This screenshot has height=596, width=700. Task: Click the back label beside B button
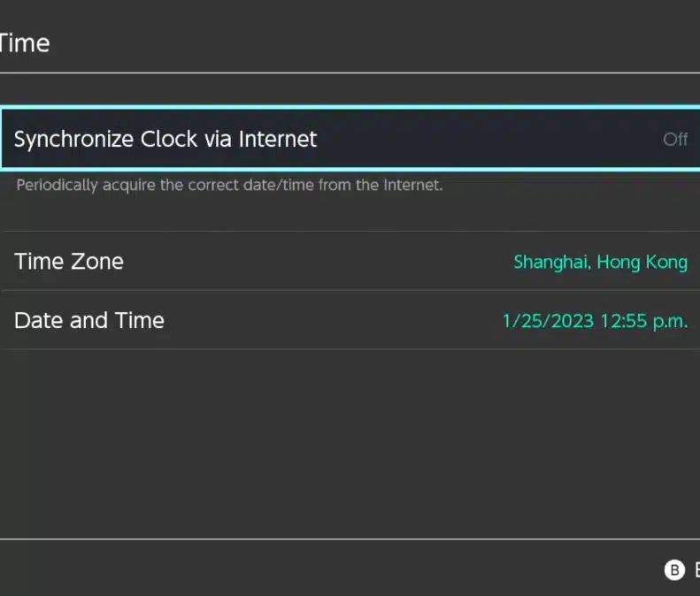[696, 569]
